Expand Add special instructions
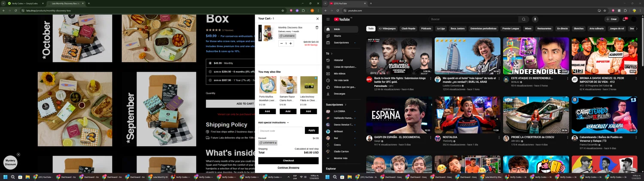Viewport: 644px width, 181px height. (273, 123)
